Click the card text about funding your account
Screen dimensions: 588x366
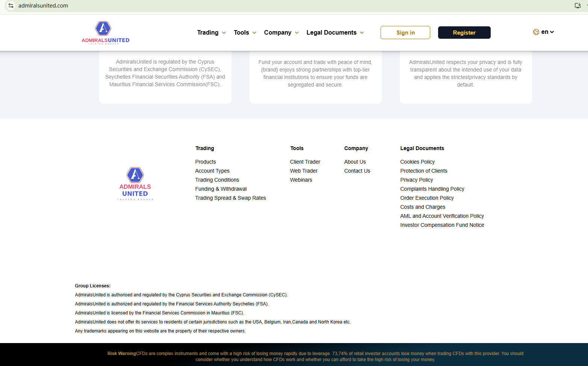tap(315, 73)
